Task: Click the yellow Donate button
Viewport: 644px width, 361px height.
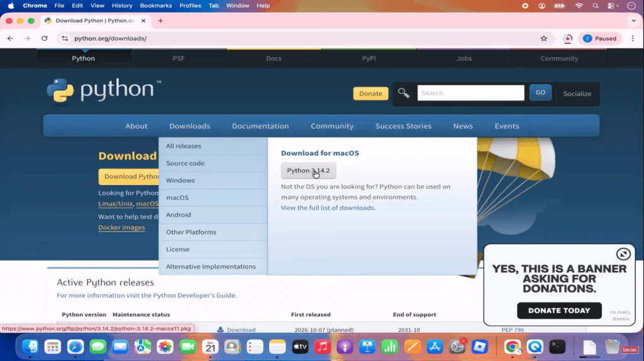Action: (x=370, y=93)
